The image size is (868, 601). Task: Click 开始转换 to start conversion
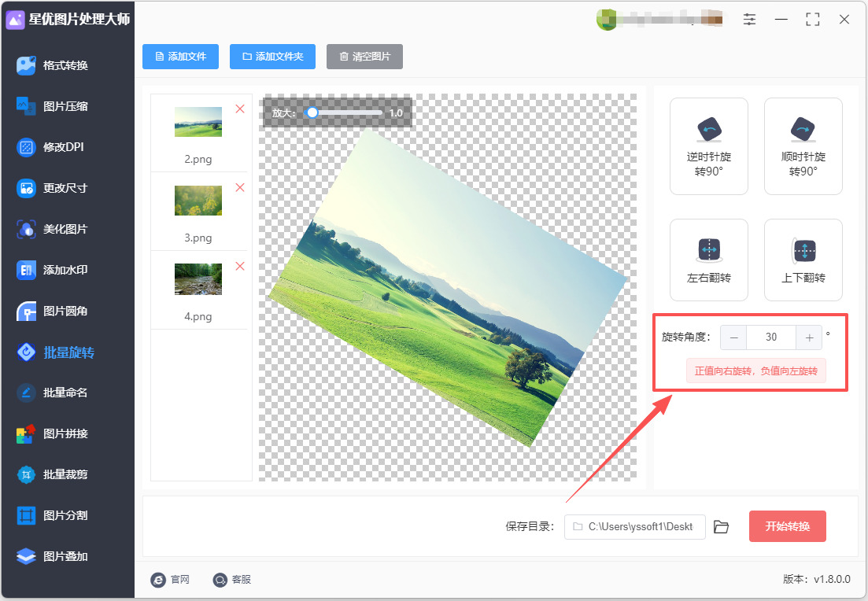point(787,526)
